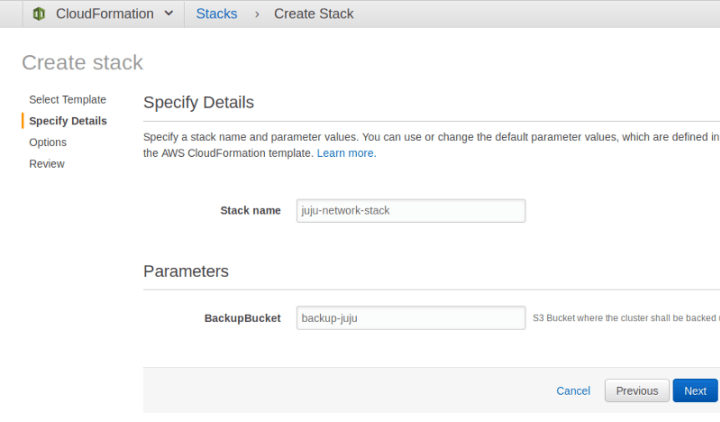Open the Learn more link
The height and width of the screenshot is (422, 720).
345,153
